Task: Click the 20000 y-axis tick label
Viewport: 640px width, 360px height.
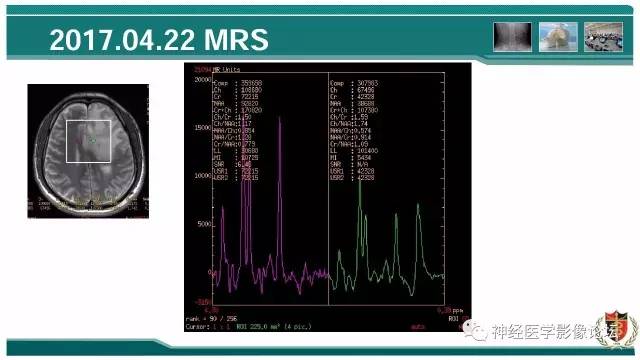Action: [x=202, y=80]
